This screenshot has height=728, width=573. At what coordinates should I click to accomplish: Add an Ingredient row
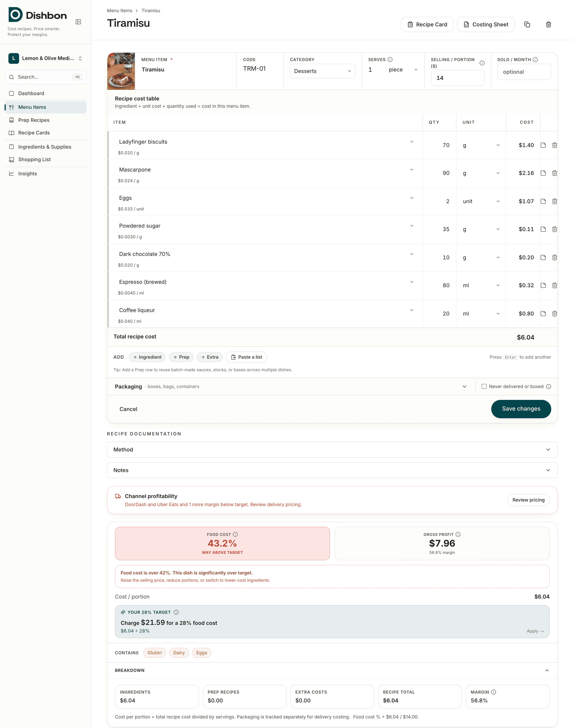click(x=148, y=357)
